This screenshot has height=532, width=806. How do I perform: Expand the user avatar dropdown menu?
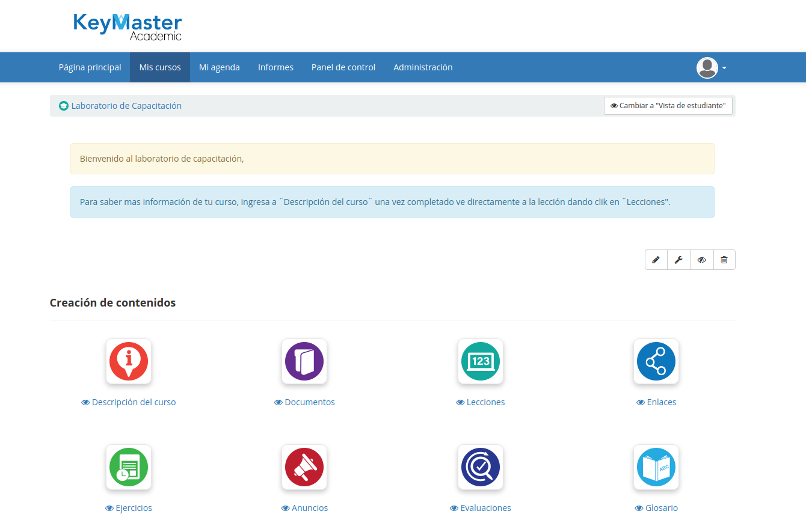pyautogui.click(x=712, y=68)
